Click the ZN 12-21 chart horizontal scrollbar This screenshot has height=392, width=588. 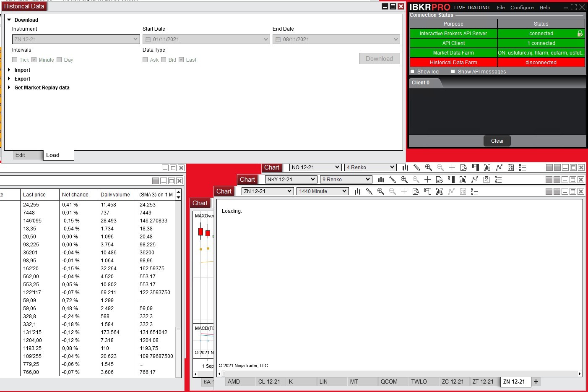click(400, 374)
